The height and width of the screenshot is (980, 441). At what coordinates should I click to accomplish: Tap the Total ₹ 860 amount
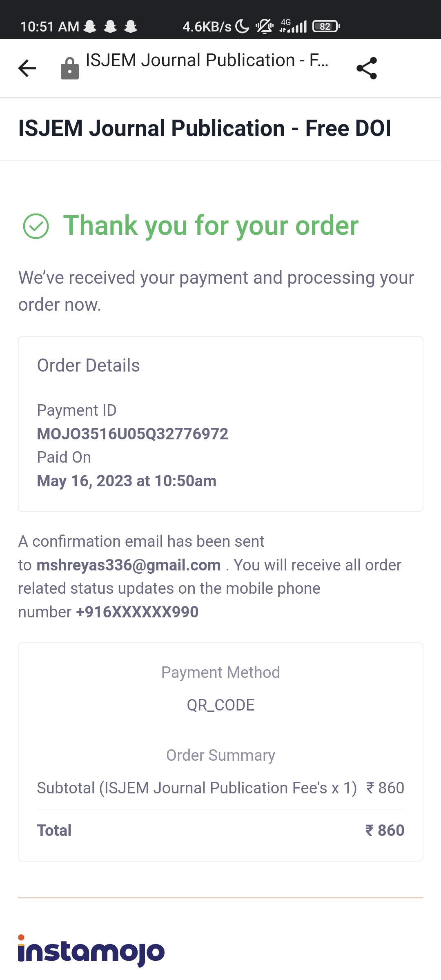pyautogui.click(x=384, y=831)
